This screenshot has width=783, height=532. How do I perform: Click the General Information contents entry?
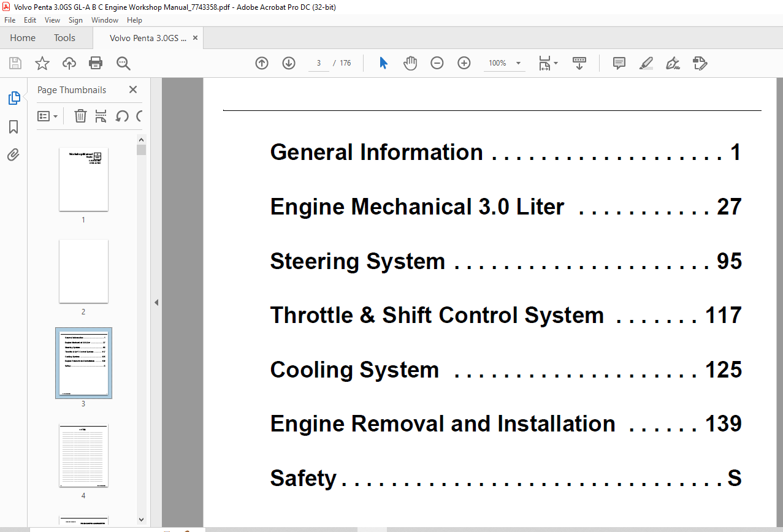coord(506,152)
